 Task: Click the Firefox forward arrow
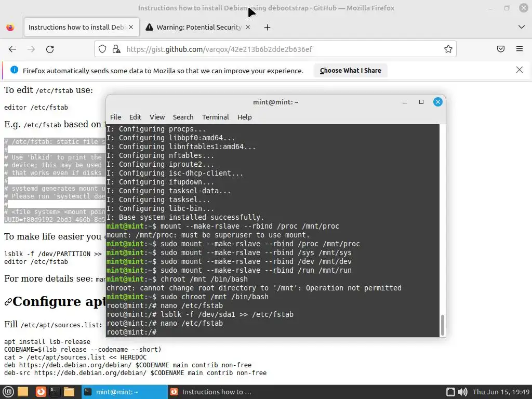click(31, 49)
